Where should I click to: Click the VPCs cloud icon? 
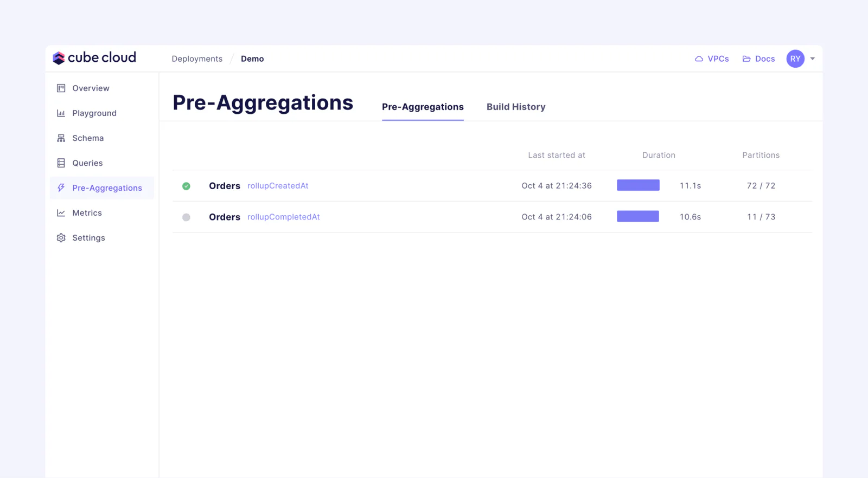tap(699, 59)
